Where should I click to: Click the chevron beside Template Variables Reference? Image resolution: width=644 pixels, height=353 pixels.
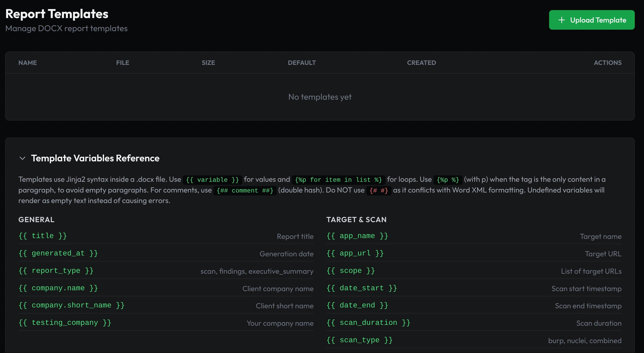point(22,158)
